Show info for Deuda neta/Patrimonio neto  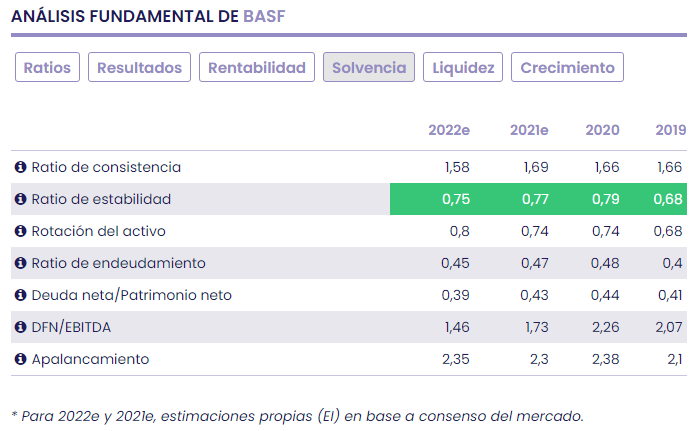[x=20, y=295]
